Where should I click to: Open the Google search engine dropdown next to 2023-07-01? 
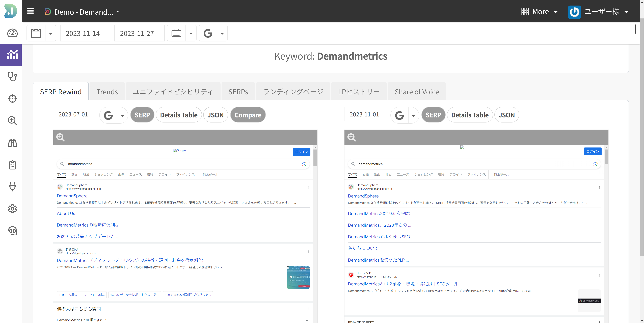click(x=122, y=116)
